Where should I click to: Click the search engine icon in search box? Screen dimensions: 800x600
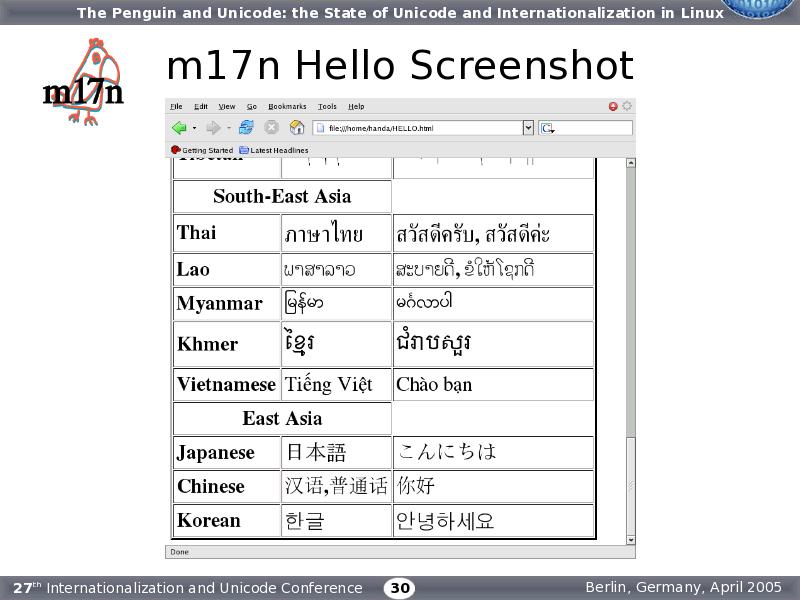tap(546, 128)
